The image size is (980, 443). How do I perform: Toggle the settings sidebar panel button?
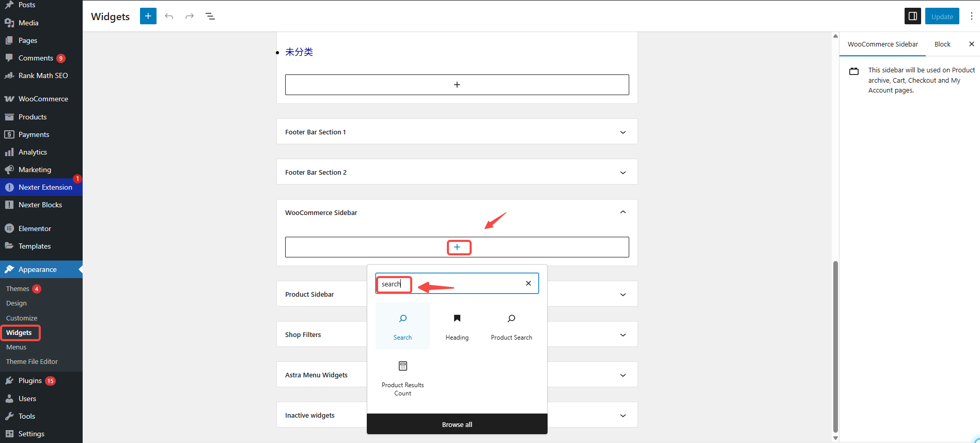point(912,16)
